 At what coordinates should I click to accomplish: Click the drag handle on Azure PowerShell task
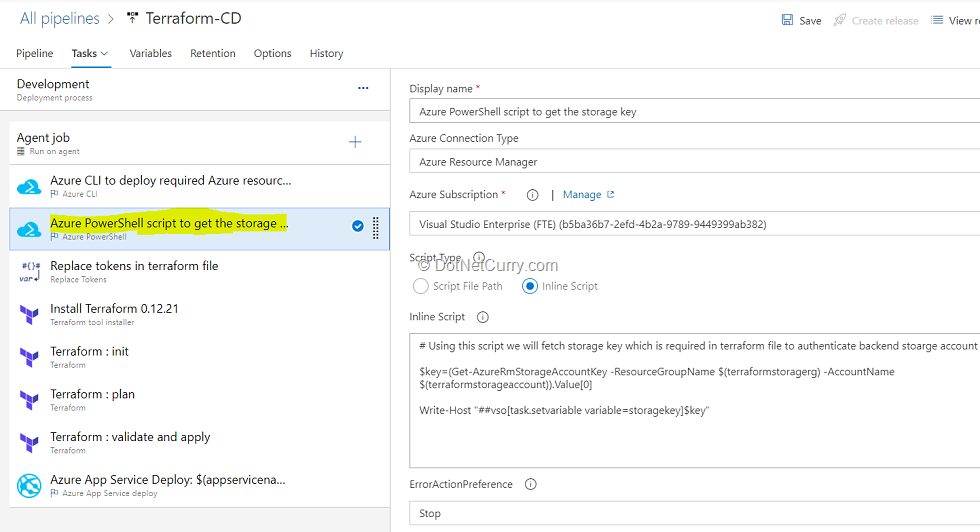coord(376,228)
